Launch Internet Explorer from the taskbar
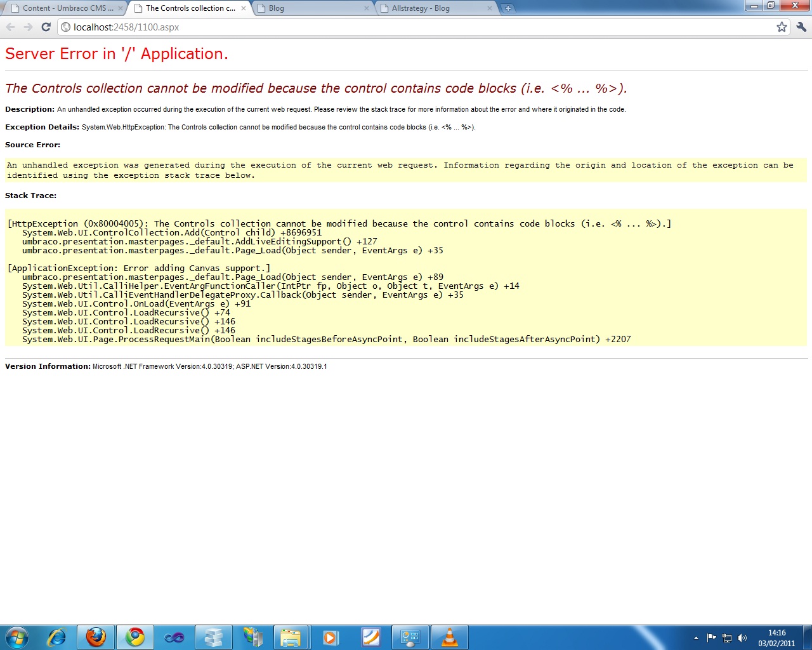Screen dimensions: 812x650 click(x=57, y=637)
